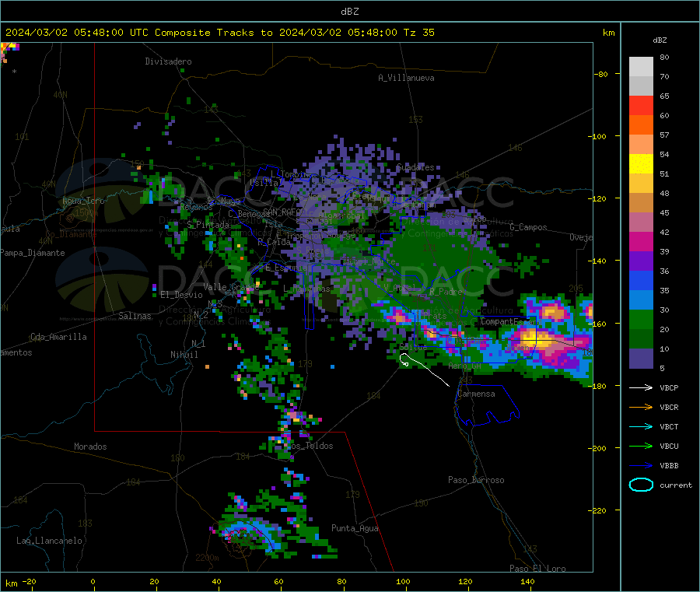The width and height of the screenshot is (700, 592).
Task: Choose the slate violet swatch above 5 dBZ
Action: pyautogui.click(x=641, y=359)
